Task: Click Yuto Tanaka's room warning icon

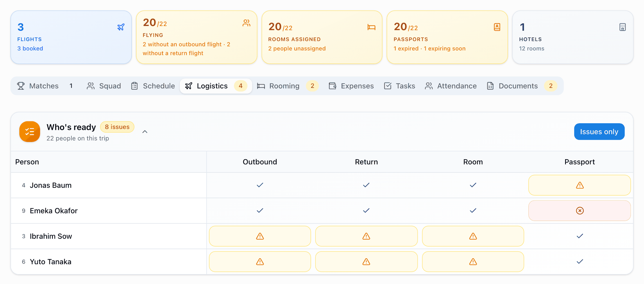Action: click(x=473, y=261)
